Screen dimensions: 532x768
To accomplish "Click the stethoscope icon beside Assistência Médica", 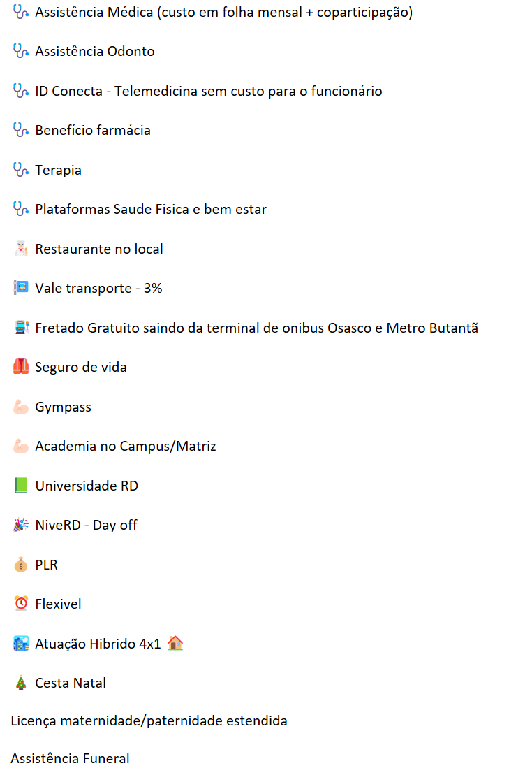I will [21, 13].
